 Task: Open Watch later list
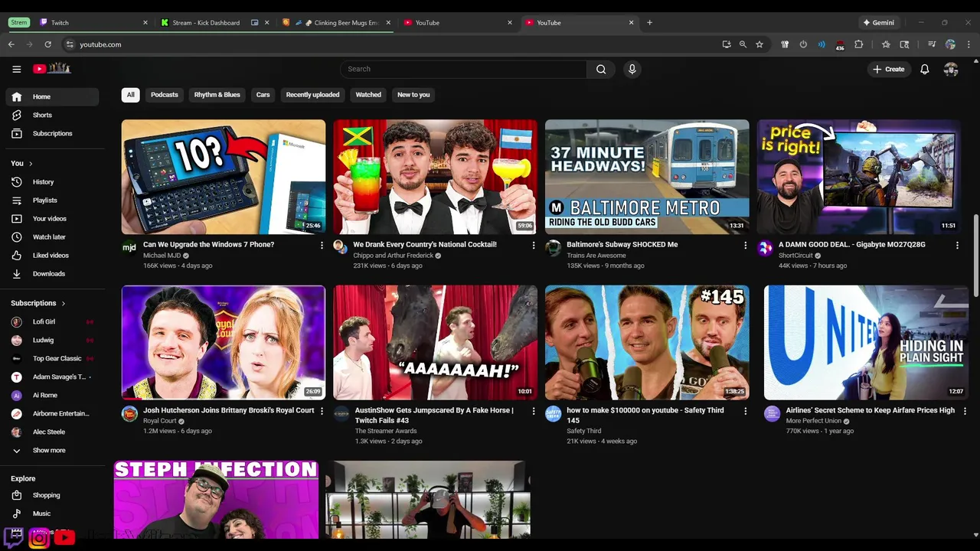pos(52,237)
